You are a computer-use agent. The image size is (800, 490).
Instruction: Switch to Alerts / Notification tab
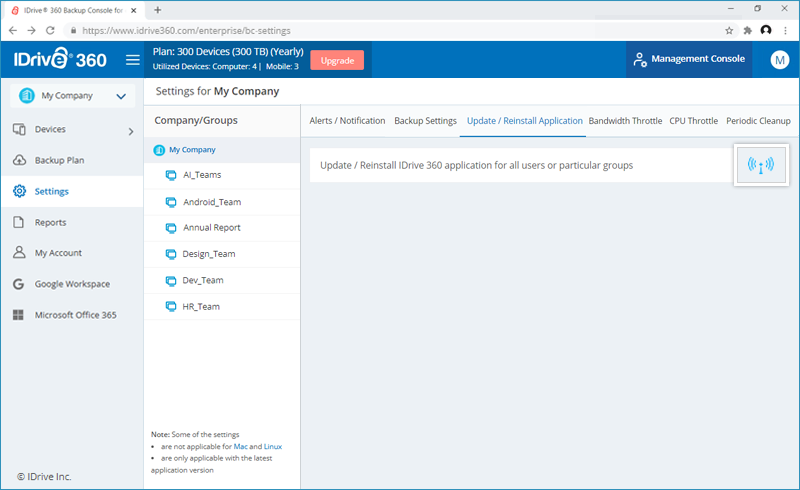[x=347, y=121]
